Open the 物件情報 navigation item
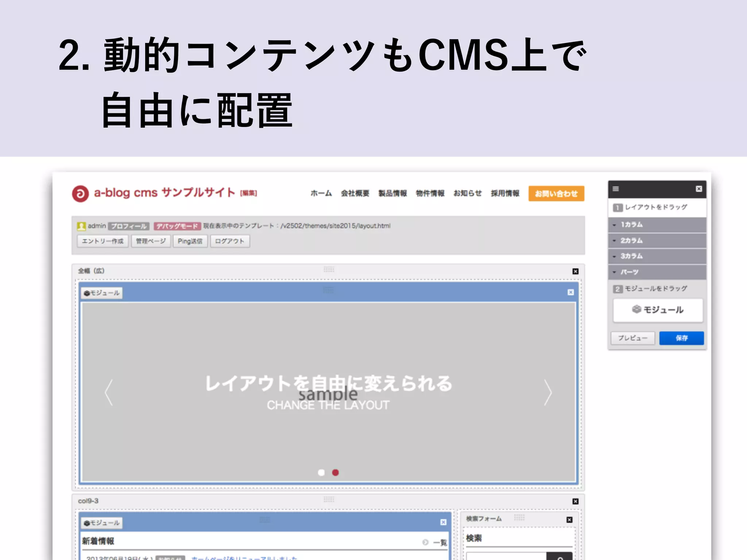The height and width of the screenshot is (560, 747). (x=430, y=193)
